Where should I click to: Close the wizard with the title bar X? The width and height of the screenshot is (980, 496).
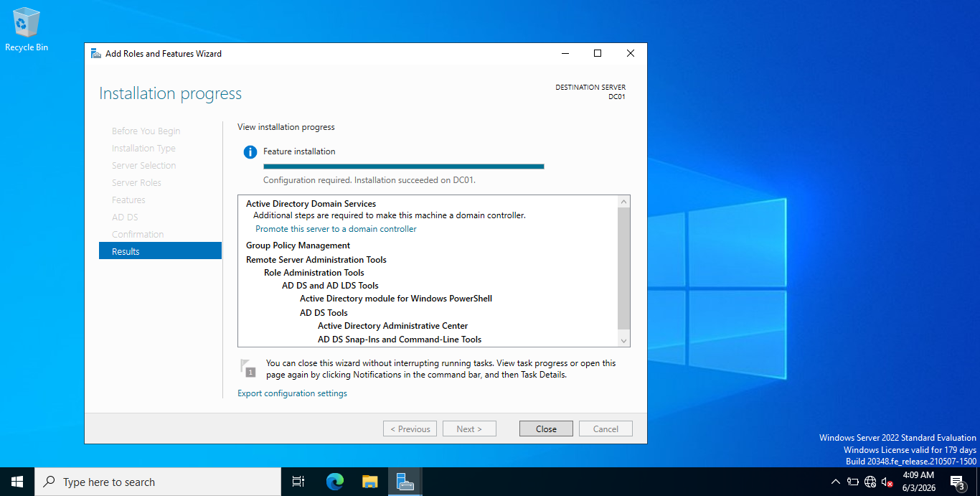coord(630,53)
